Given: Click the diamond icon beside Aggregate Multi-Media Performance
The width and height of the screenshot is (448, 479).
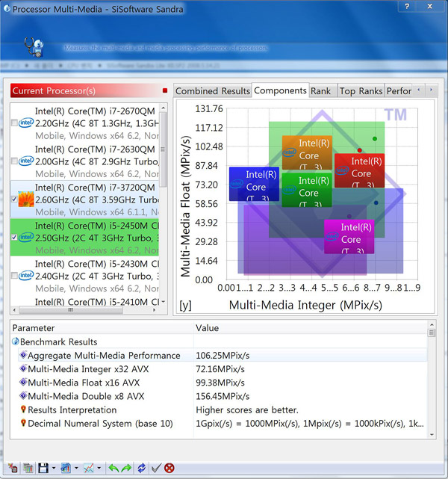Looking at the screenshot, I should pyautogui.click(x=23, y=355).
